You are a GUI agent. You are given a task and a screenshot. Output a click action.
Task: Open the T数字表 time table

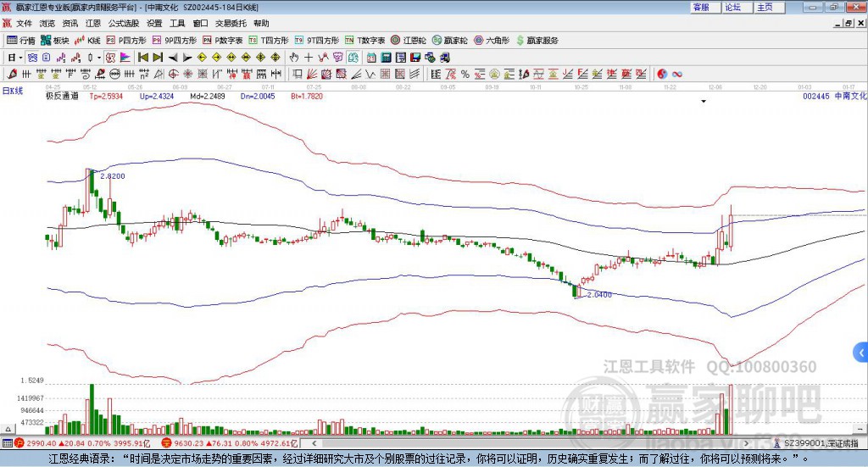pyautogui.click(x=364, y=41)
